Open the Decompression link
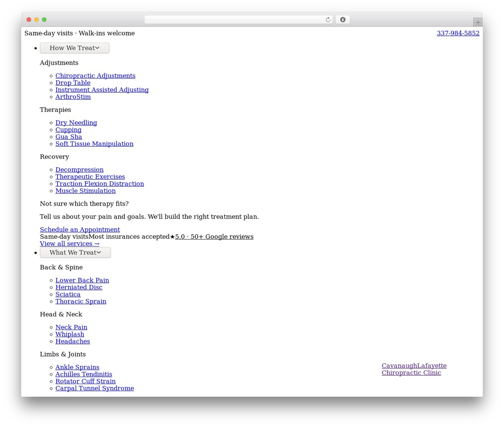Image resolution: width=504 pixels, height=427 pixels. [x=80, y=170]
